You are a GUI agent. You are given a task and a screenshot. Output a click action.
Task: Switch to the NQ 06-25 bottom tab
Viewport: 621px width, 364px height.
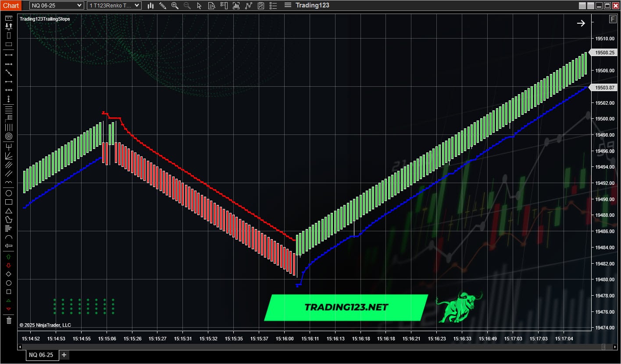[42, 355]
